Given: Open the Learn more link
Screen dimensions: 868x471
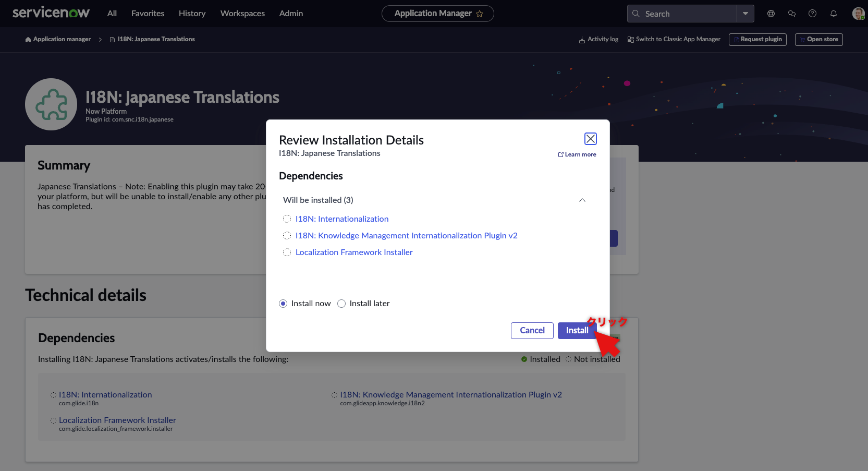Looking at the screenshot, I should point(577,154).
